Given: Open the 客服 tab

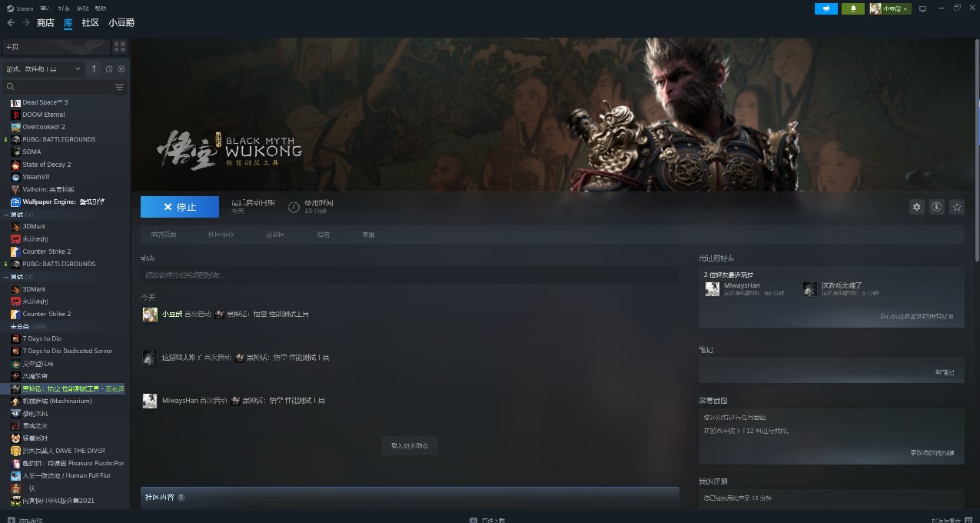Looking at the screenshot, I should coord(369,235).
